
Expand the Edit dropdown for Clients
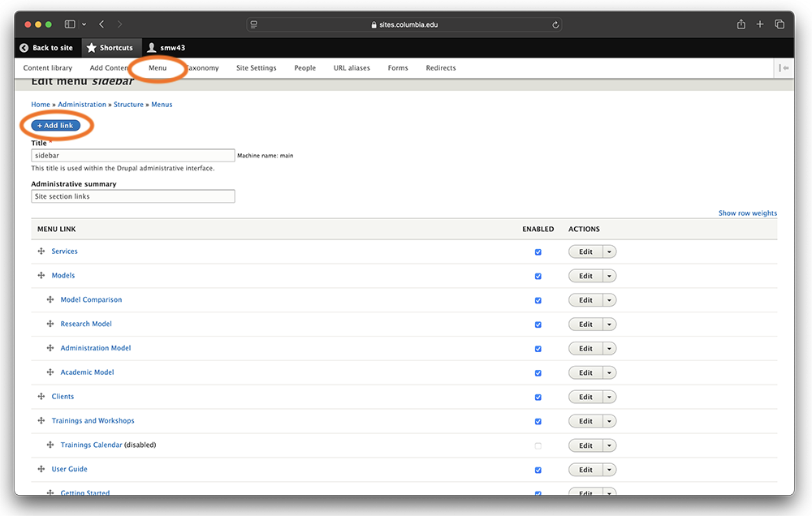[x=609, y=397]
